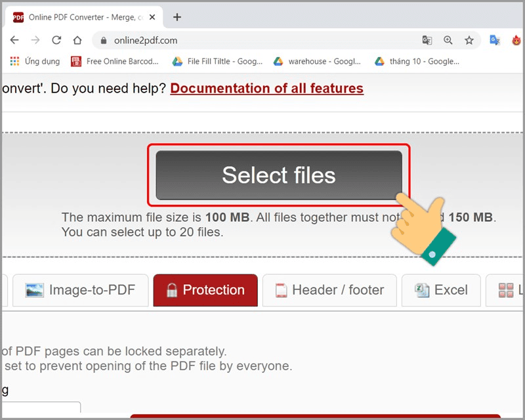Switch to the Image-to-PDF tab

point(80,290)
